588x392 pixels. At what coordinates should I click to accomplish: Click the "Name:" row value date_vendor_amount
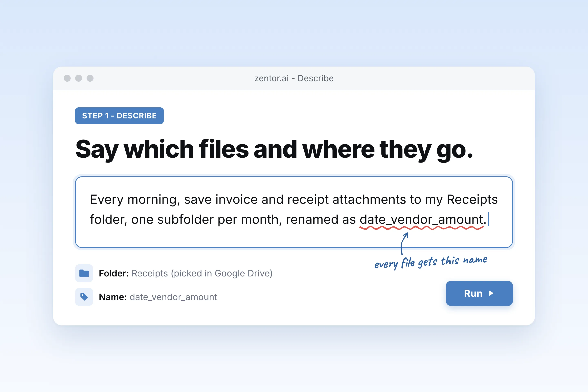point(173,297)
